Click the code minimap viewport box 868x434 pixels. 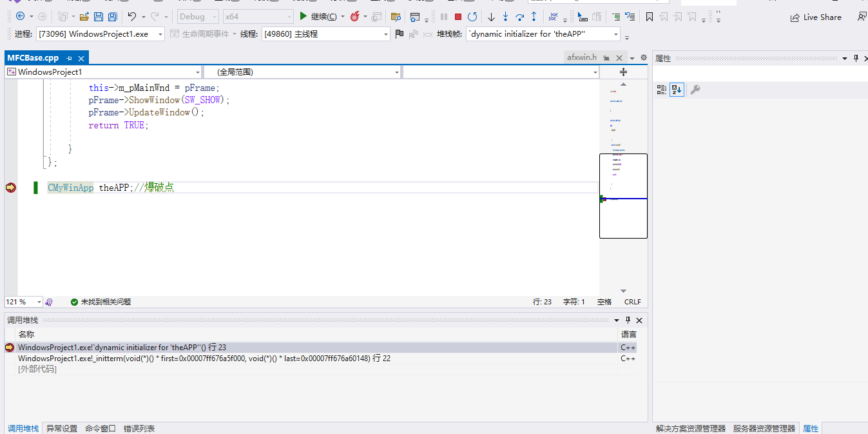pyautogui.click(x=623, y=196)
